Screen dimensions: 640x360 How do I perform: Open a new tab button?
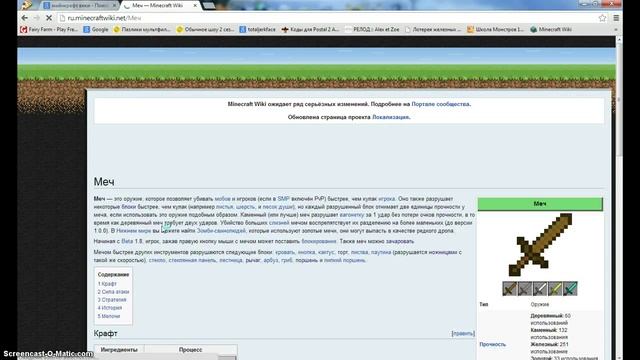click(209, 6)
